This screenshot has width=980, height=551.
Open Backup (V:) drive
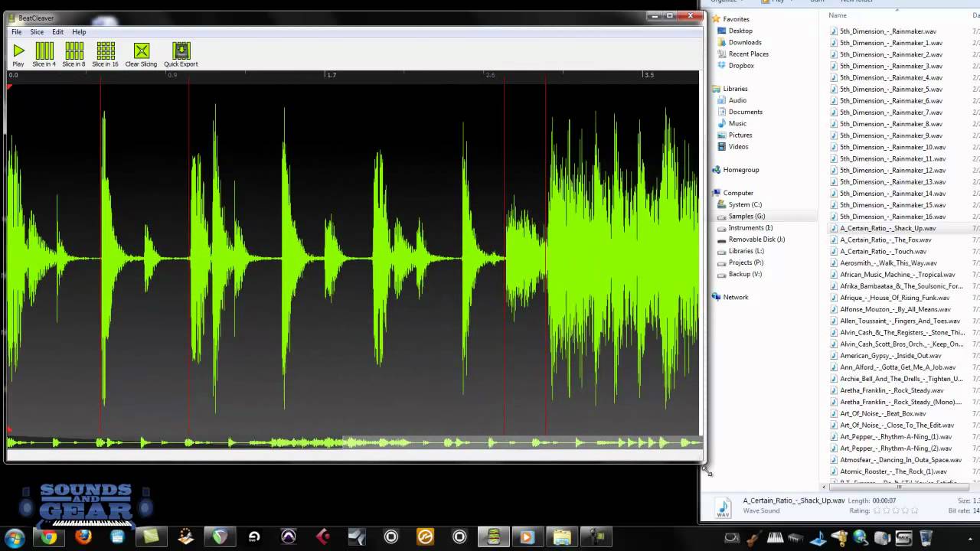point(745,273)
